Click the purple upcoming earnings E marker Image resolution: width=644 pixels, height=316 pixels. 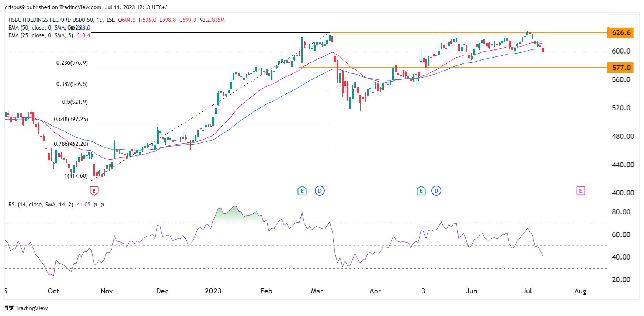(581, 191)
